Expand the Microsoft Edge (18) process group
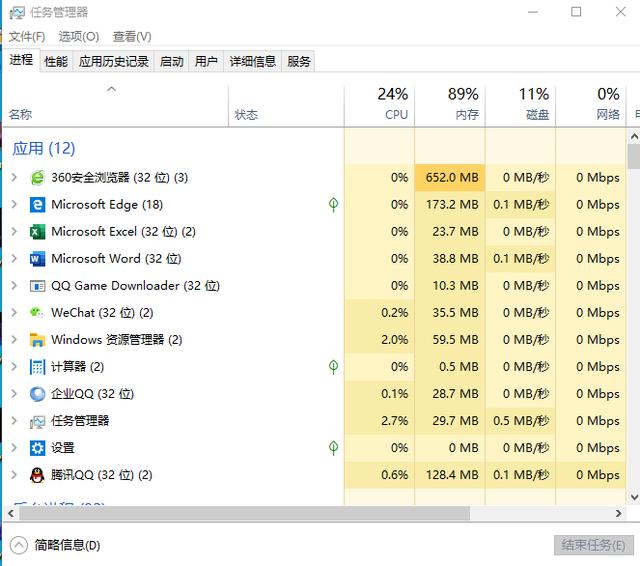This screenshot has width=640, height=566. 14,204
